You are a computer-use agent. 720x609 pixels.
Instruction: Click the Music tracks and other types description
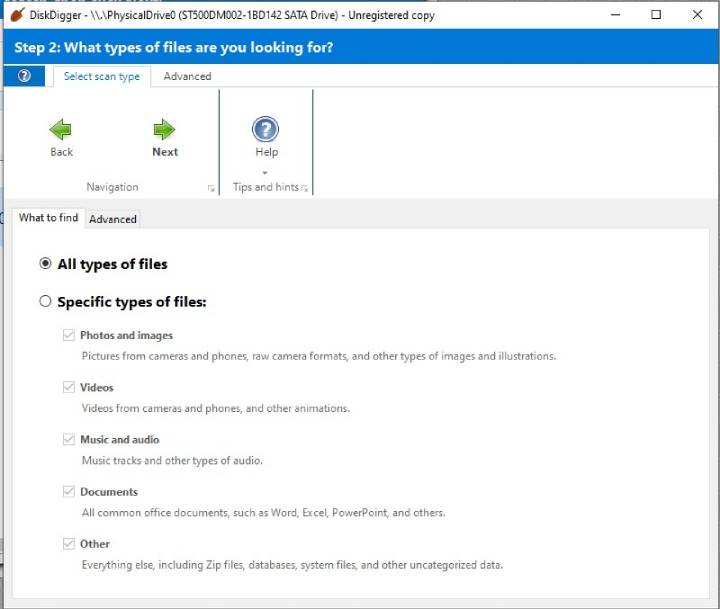pyautogui.click(x=172, y=461)
